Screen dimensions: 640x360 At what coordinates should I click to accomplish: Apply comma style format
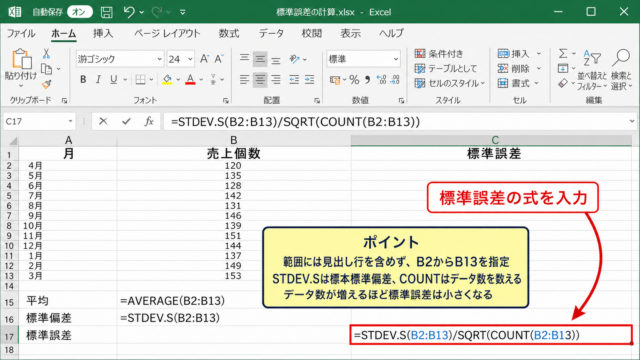(x=367, y=80)
